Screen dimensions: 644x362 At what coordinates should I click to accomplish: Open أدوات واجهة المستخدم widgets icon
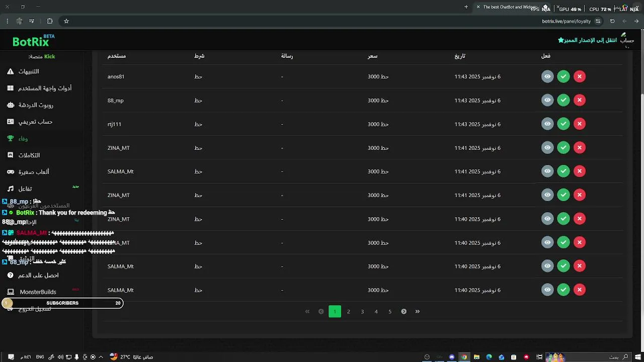(x=10, y=88)
